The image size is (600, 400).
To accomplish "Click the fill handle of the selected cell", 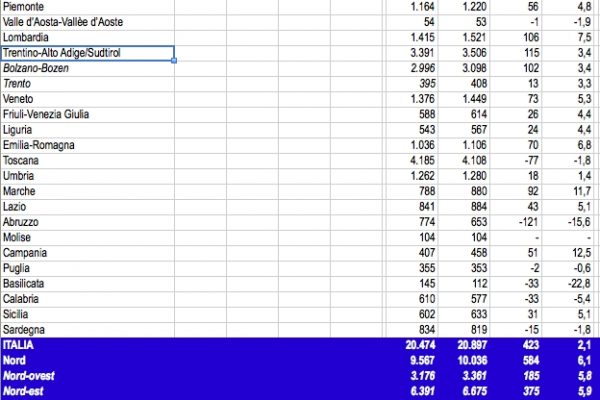I will [x=175, y=61].
